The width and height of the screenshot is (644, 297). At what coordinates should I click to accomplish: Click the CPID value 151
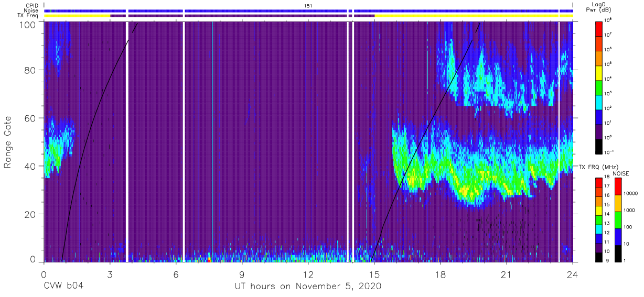pos(308,5)
